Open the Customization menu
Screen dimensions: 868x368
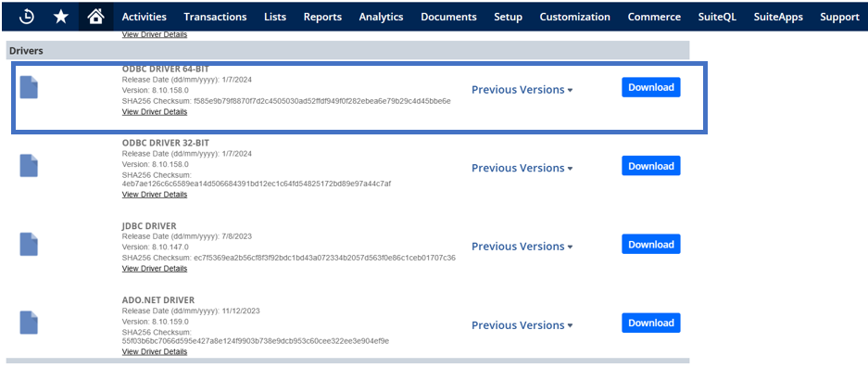pos(574,17)
